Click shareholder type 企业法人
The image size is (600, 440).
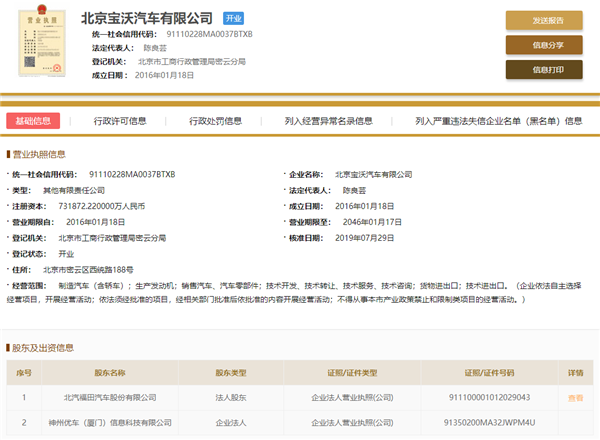[x=231, y=423]
